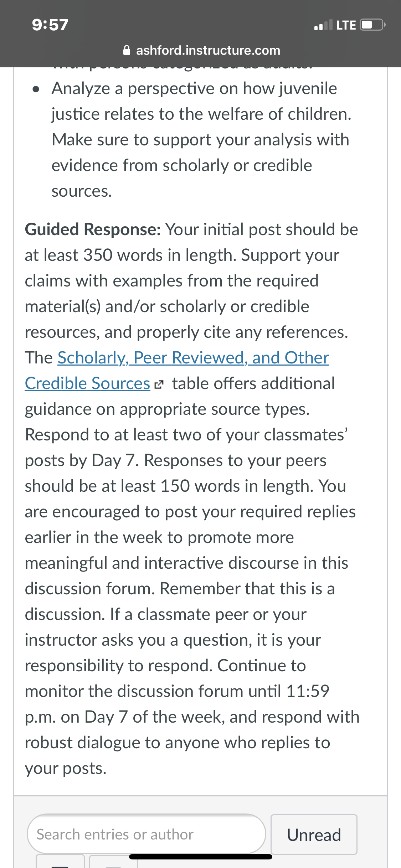
Task: Tap the ashford.instructure.com address bar
Action: click(201, 50)
